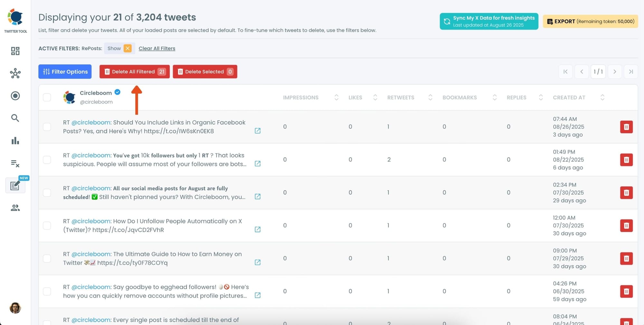Viewport: 644px width, 325px height.
Task: Open the Circleboom Twitter Tool logo
Action: tap(15, 21)
